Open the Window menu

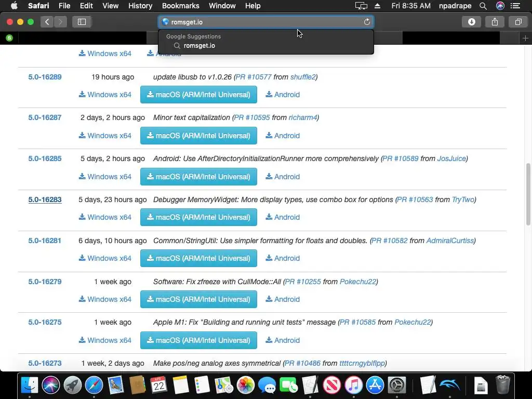click(222, 6)
